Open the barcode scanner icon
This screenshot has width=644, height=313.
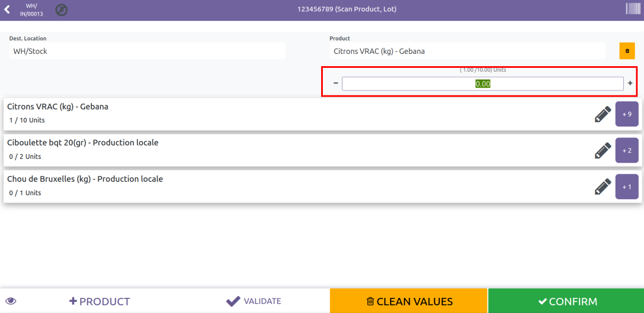633,9
